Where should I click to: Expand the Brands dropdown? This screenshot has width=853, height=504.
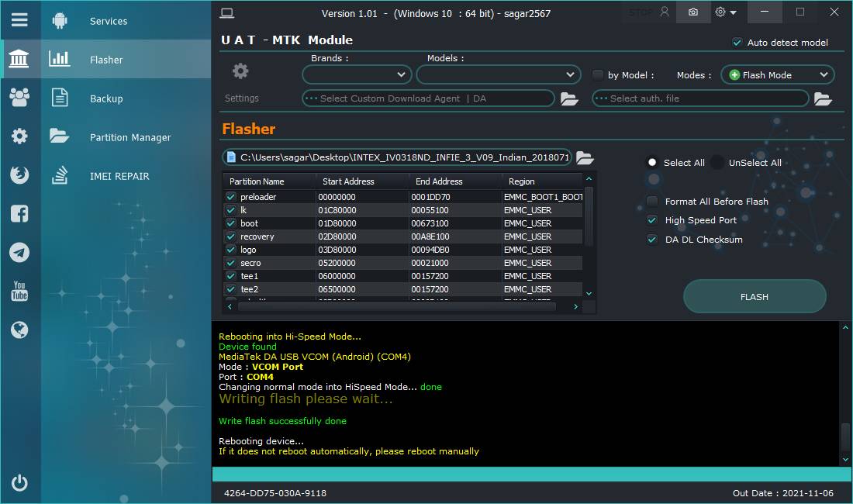point(357,74)
